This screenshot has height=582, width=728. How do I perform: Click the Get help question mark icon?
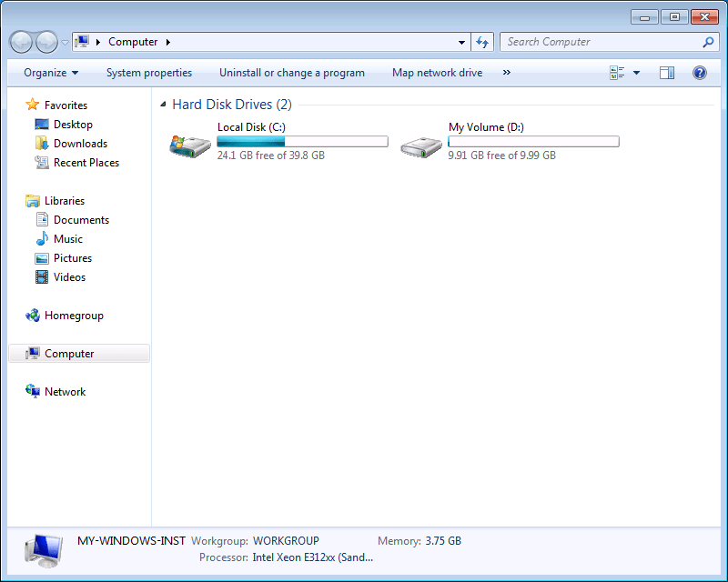coord(700,73)
